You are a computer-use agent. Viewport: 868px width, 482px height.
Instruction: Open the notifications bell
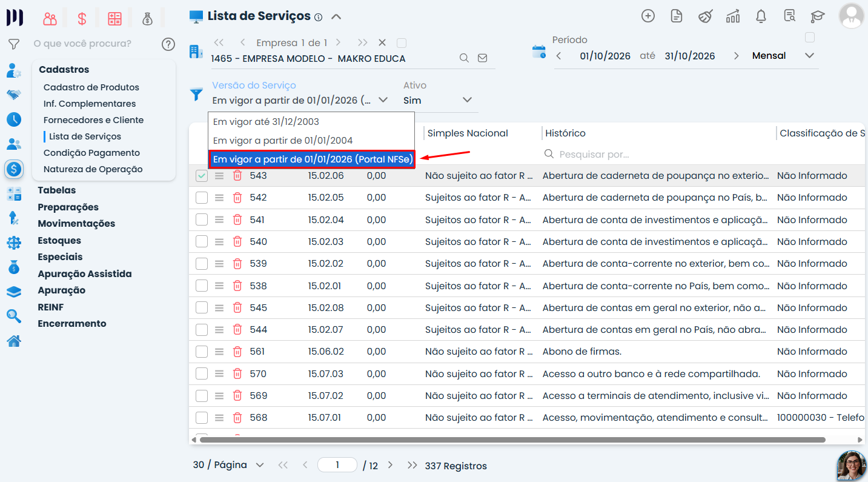point(761,16)
